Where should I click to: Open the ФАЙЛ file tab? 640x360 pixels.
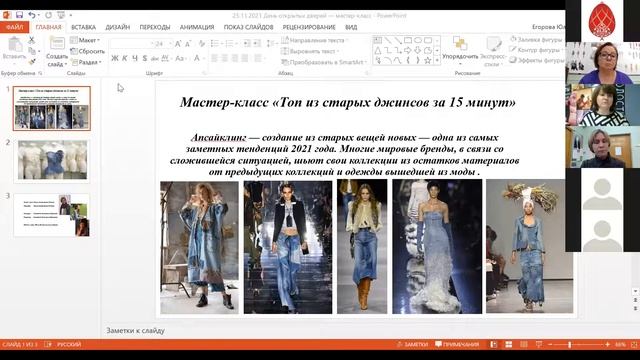15,27
